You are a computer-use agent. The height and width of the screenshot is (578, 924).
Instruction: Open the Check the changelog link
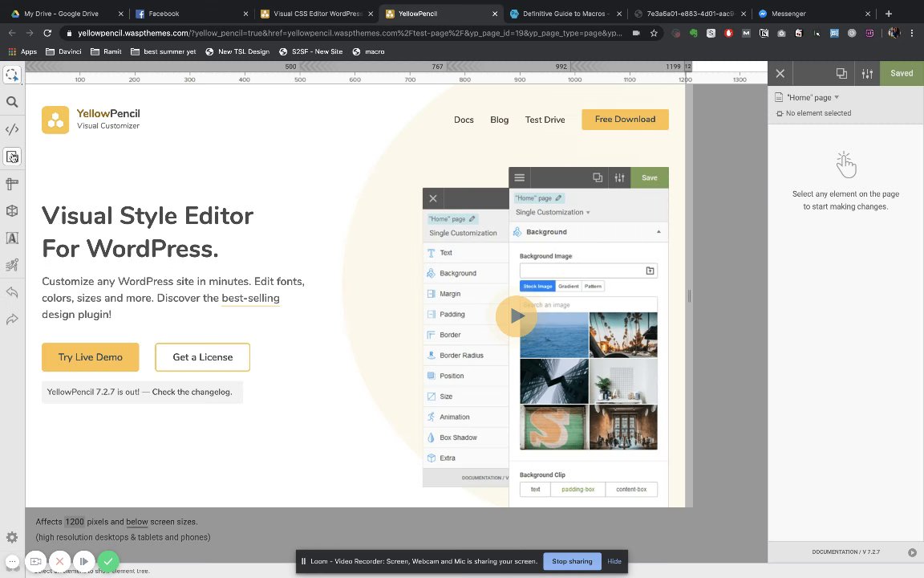[x=192, y=393]
